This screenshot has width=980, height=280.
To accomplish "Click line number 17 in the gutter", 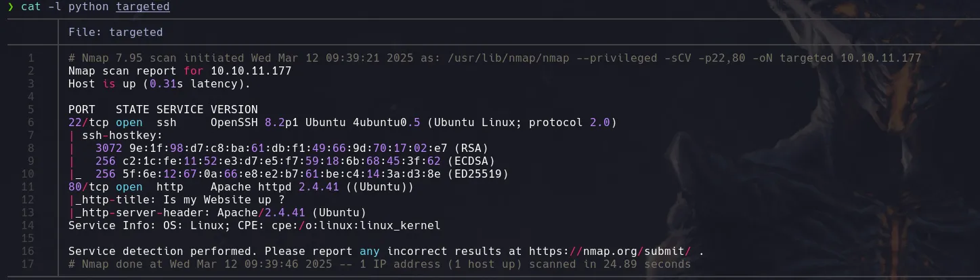I will [28, 264].
